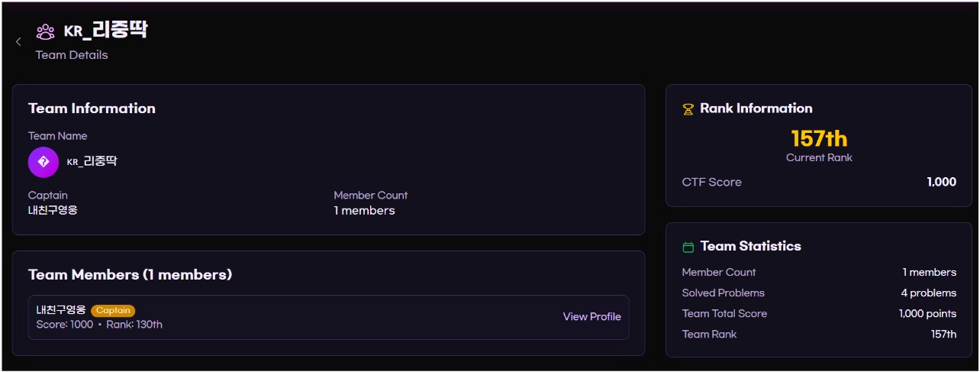Click the KR_리중딱 page title
The image size is (980, 372).
(105, 31)
